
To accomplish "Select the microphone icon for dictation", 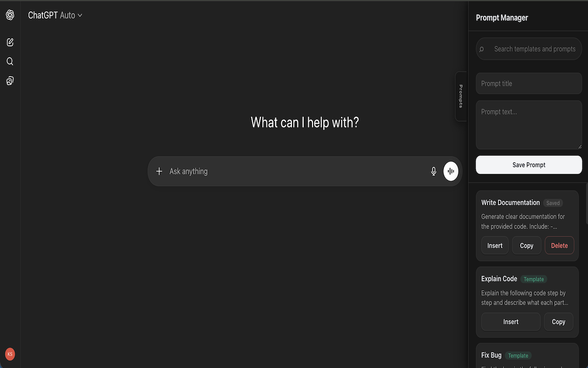I will [433, 171].
